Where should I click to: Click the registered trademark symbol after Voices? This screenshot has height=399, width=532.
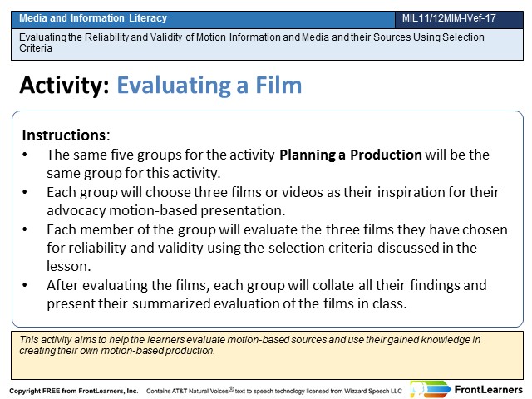tap(231, 389)
